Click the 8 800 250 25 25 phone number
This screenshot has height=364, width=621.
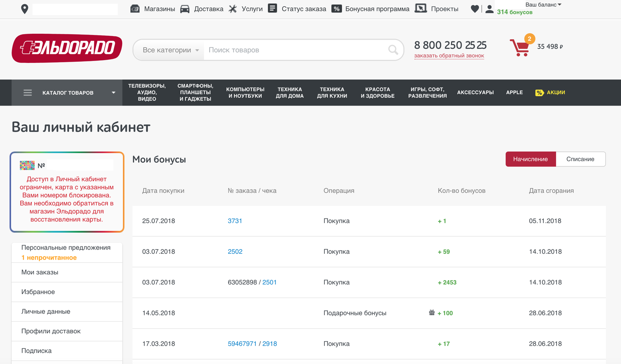coord(450,45)
